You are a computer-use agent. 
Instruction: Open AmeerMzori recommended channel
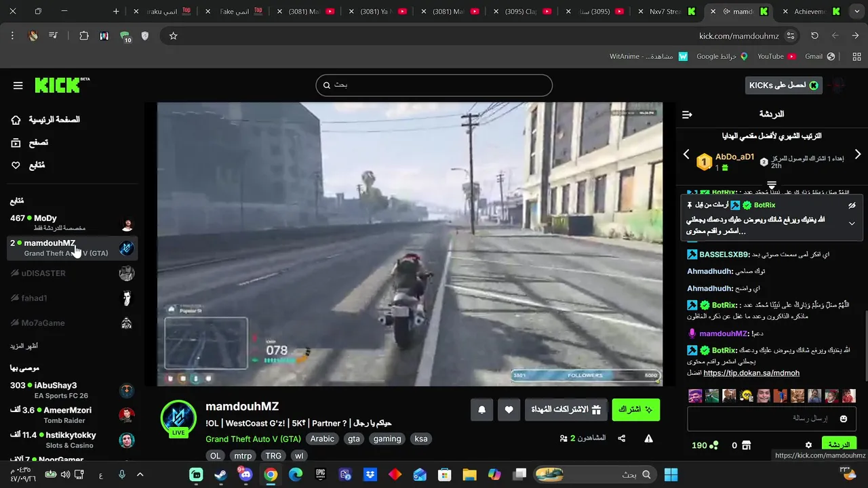click(72, 415)
